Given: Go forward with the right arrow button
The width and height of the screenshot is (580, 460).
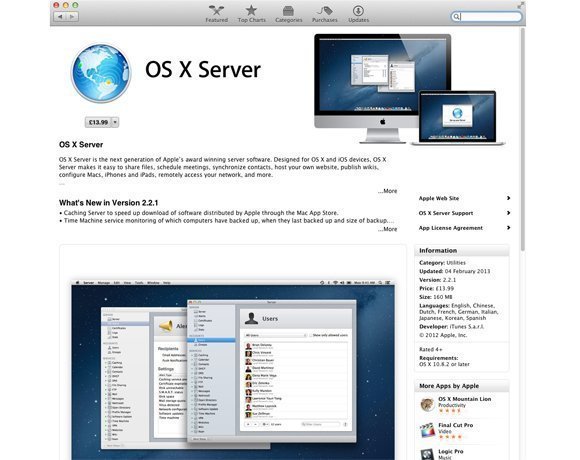Looking at the screenshot, I should pyautogui.click(x=72, y=17).
